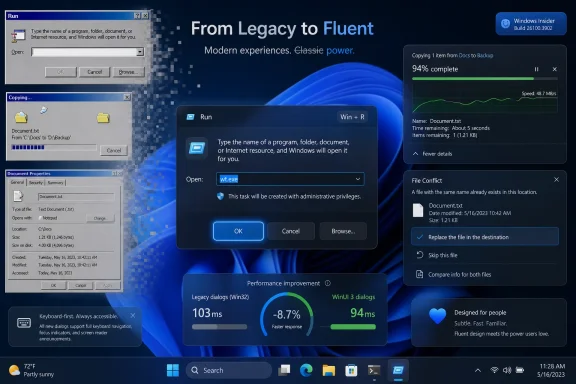
Task: Click Cancel in Document Properties dialog
Action: 80,285
